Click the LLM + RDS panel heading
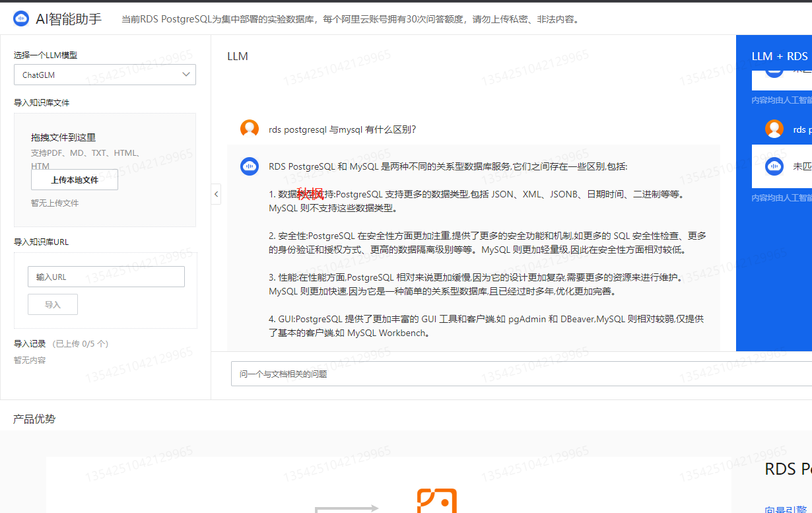This screenshot has width=812, height=513. click(x=780, y=56)
